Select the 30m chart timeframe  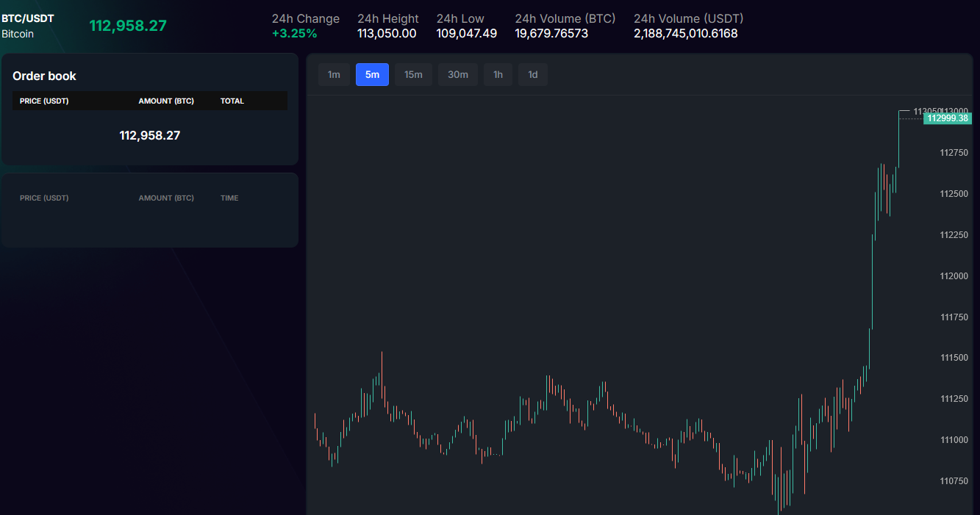457,74
